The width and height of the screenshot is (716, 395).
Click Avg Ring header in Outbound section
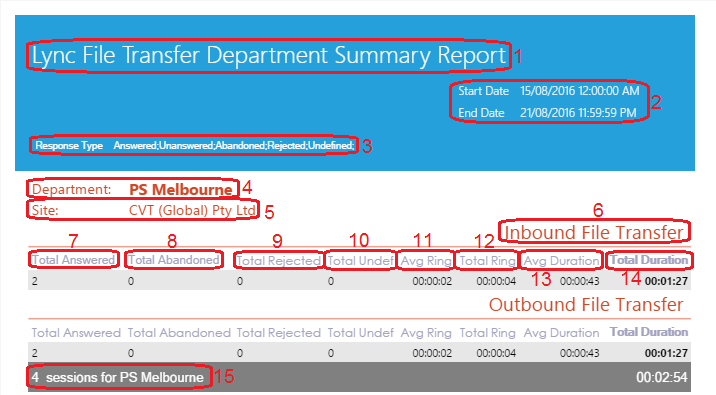426,333
